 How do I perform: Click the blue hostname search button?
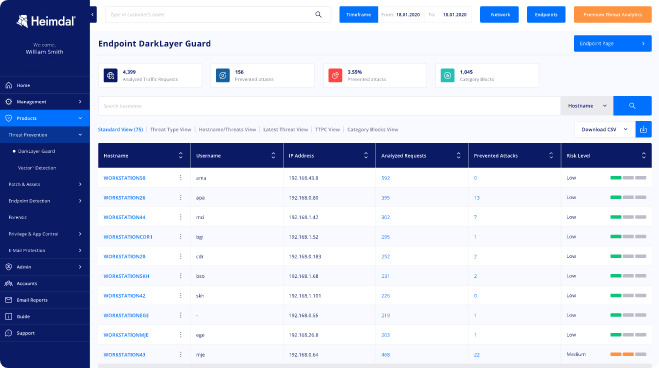(x=633, y=106)
